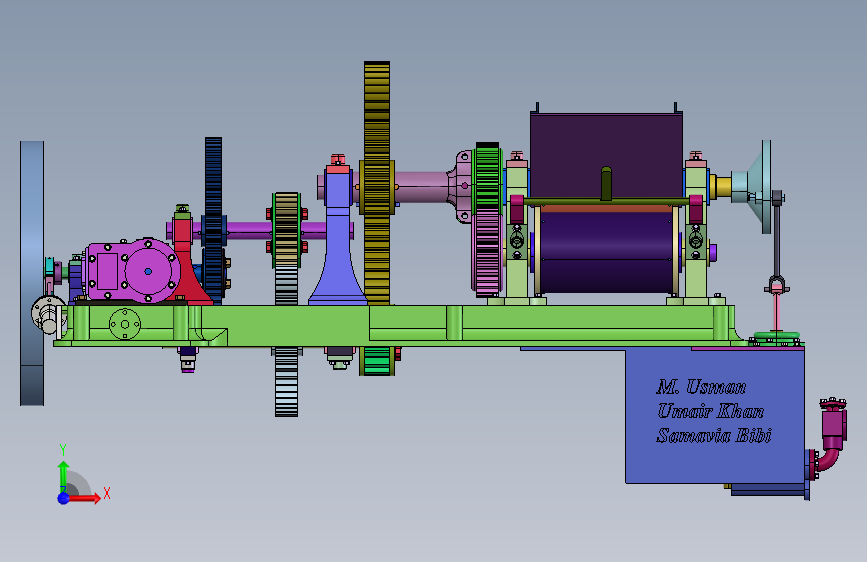
Task: Pick the pink shaft right of yellow gear
Action: point(421,186)
